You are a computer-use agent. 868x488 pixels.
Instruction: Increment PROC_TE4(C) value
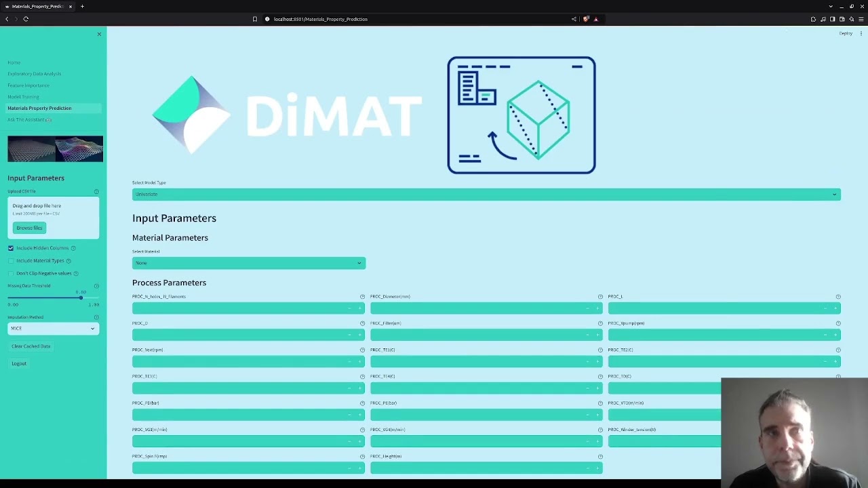[598, 388]
